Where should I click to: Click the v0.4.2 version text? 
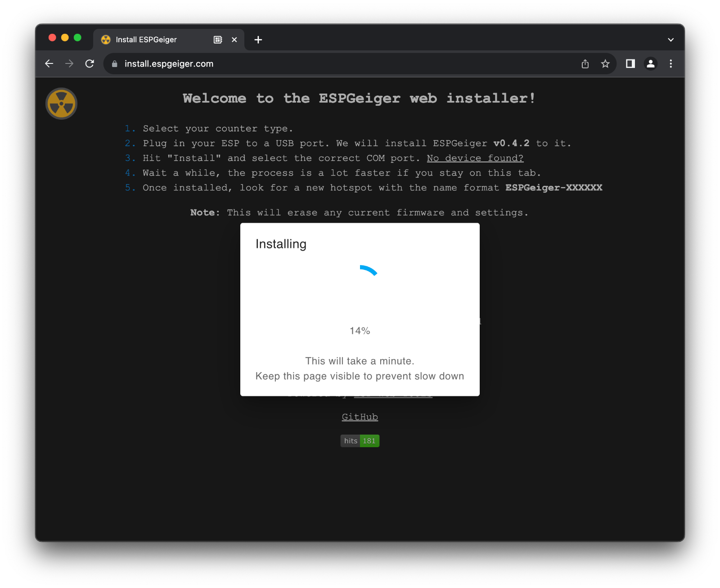(x=511, y=144)
